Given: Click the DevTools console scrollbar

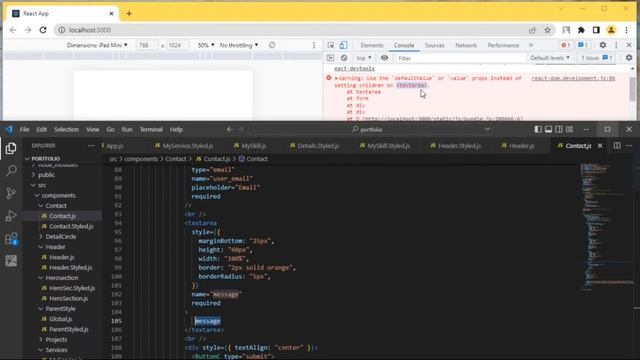Looking at the screenshot, I should tap(632, 89).
